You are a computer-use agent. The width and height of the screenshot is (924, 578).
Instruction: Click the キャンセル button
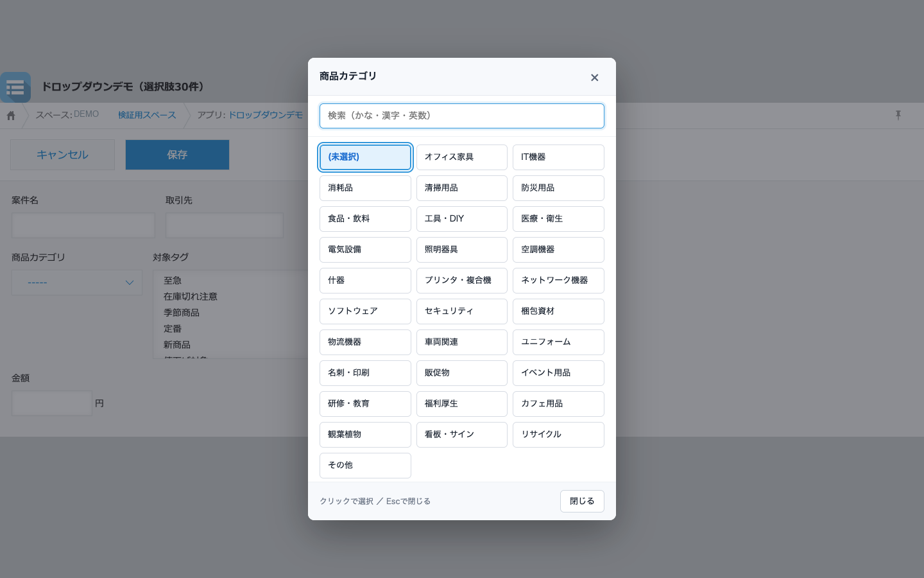tap(62, 155)
